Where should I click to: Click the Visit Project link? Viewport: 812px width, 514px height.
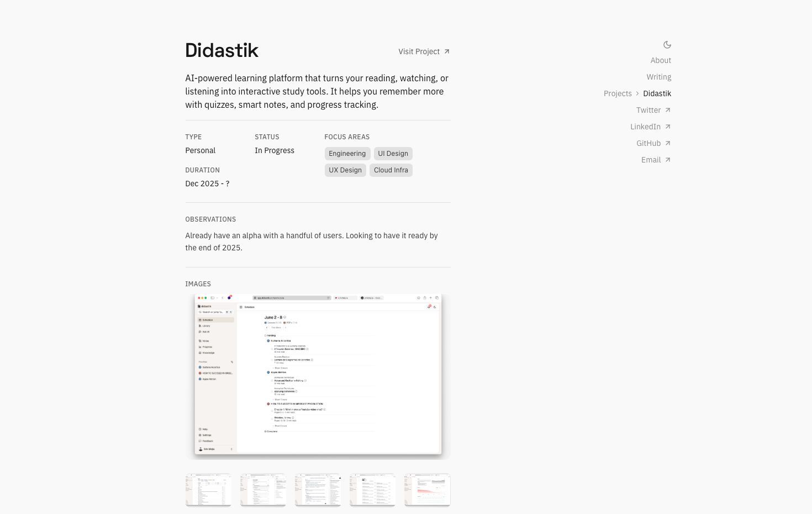click(424, 51)
